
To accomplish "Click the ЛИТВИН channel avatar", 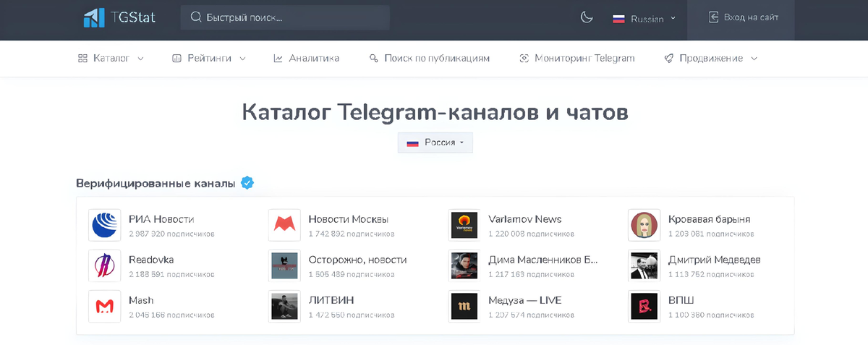I will click(284, 306).
